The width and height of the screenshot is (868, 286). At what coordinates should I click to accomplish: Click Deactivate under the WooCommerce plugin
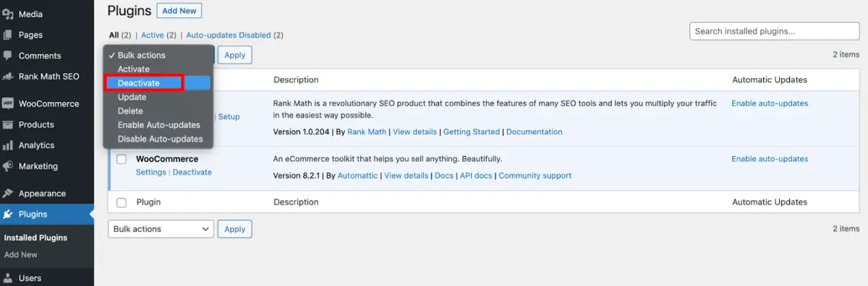pos(192,173)
